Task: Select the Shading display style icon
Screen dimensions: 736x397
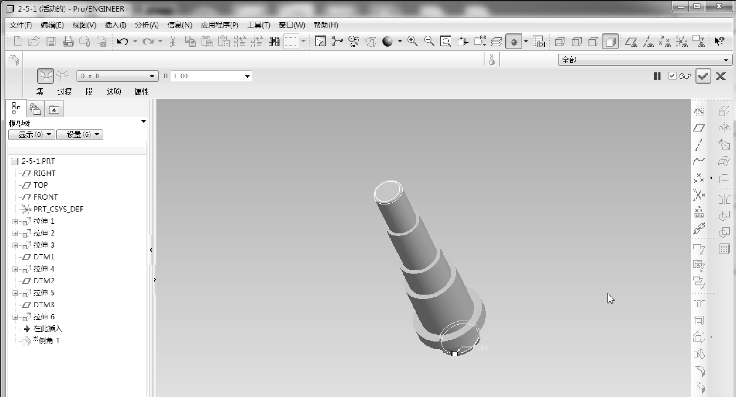Action: click(x=610, y=42)
